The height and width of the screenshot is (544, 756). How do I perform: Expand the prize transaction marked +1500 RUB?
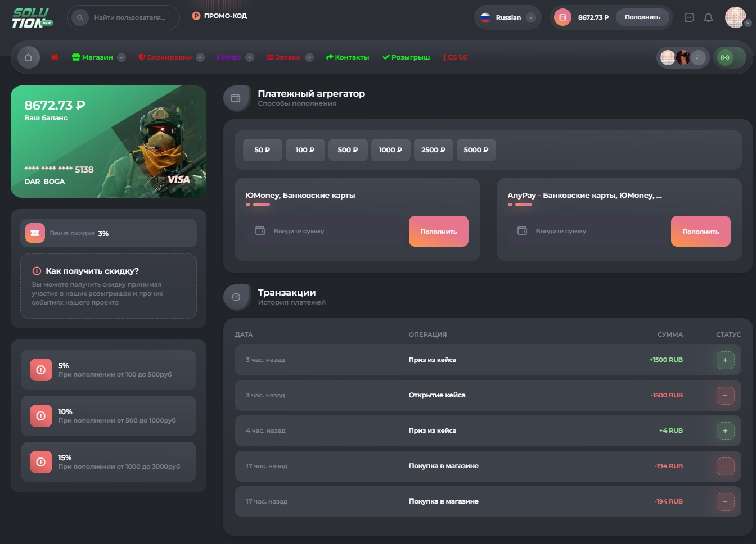[726, 360]
